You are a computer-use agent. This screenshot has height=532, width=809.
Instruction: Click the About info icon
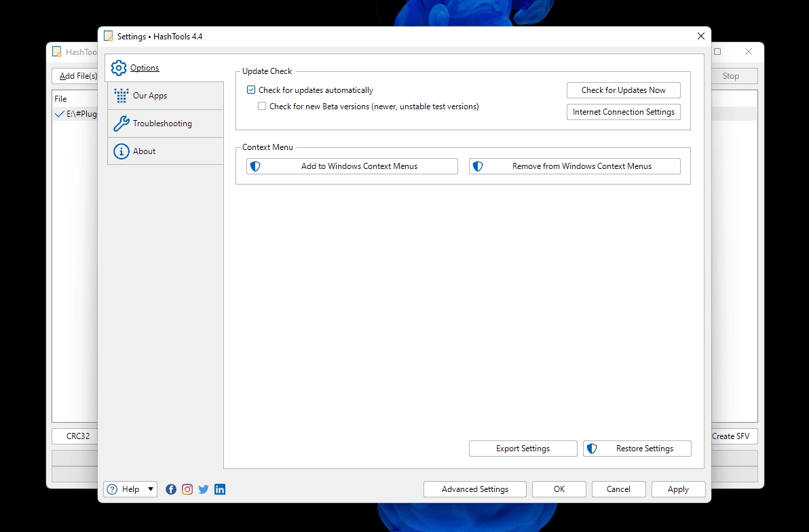(x=121, y=151)
